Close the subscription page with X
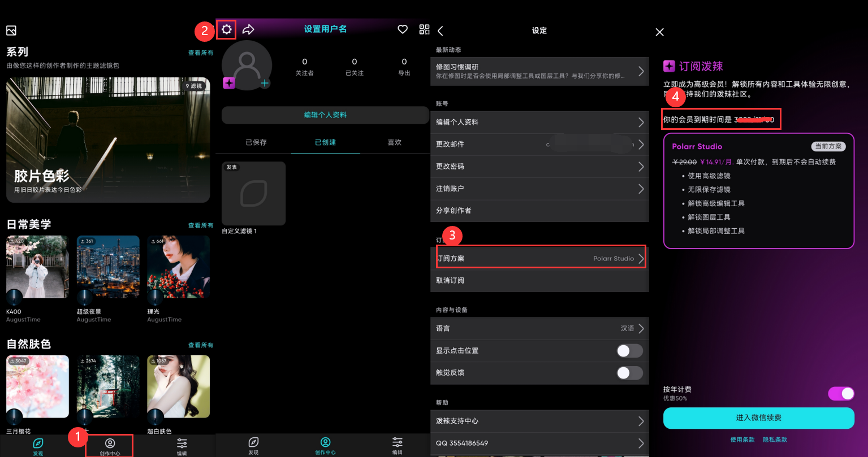Image resolution: width=868 pixels, height=457 pixels. coord(659,32)
